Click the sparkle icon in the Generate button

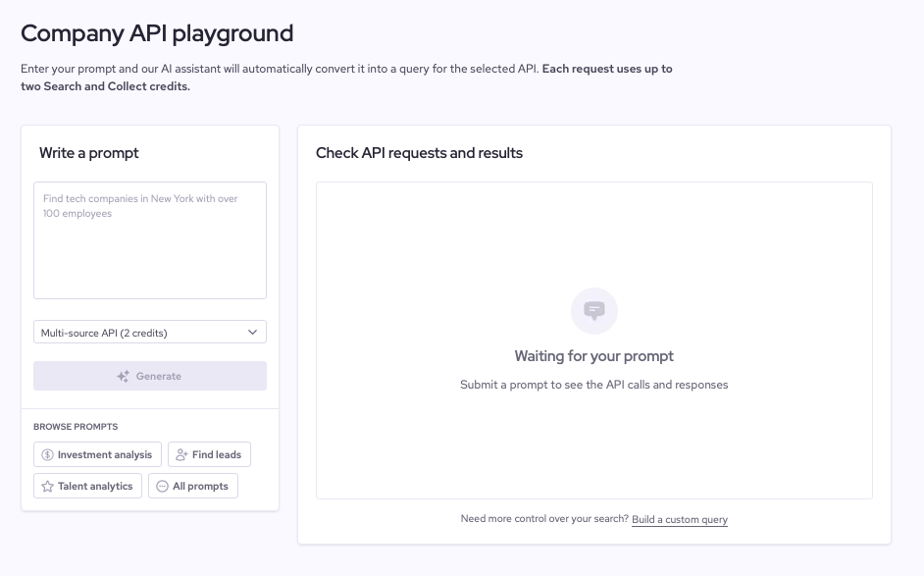pos(124,376)
